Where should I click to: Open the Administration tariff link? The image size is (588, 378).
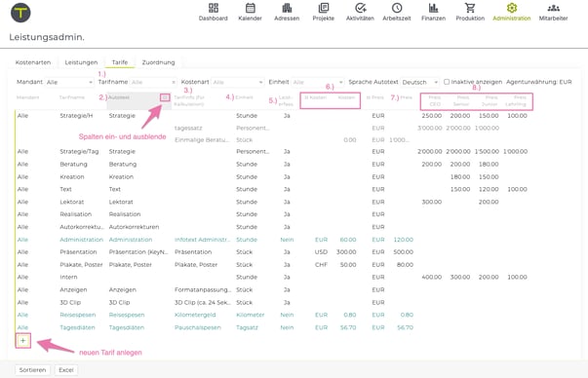click(81, 240)
